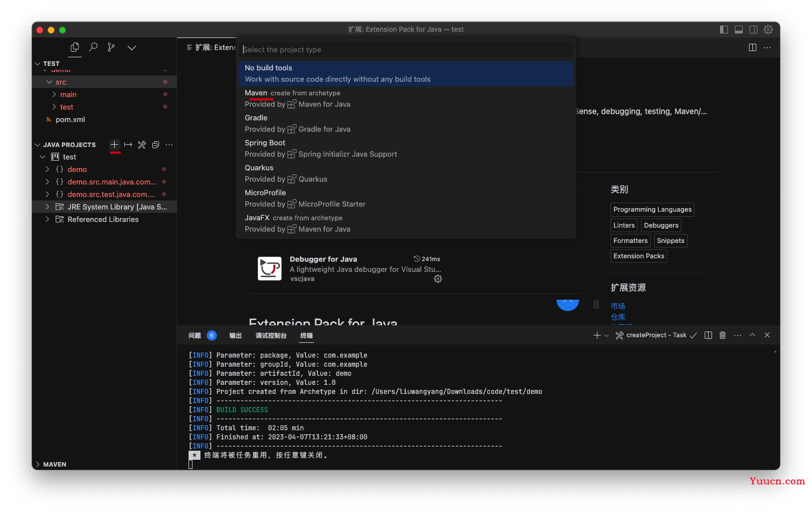Maximize the panel with up chevron

coord(752,335)
